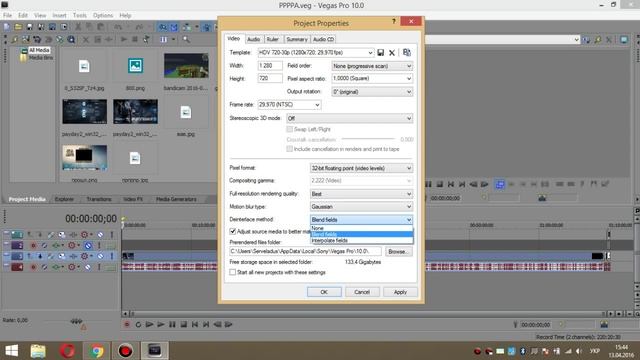
Task: Open Opera browser from the taskbar
Action: pos(67,351)
